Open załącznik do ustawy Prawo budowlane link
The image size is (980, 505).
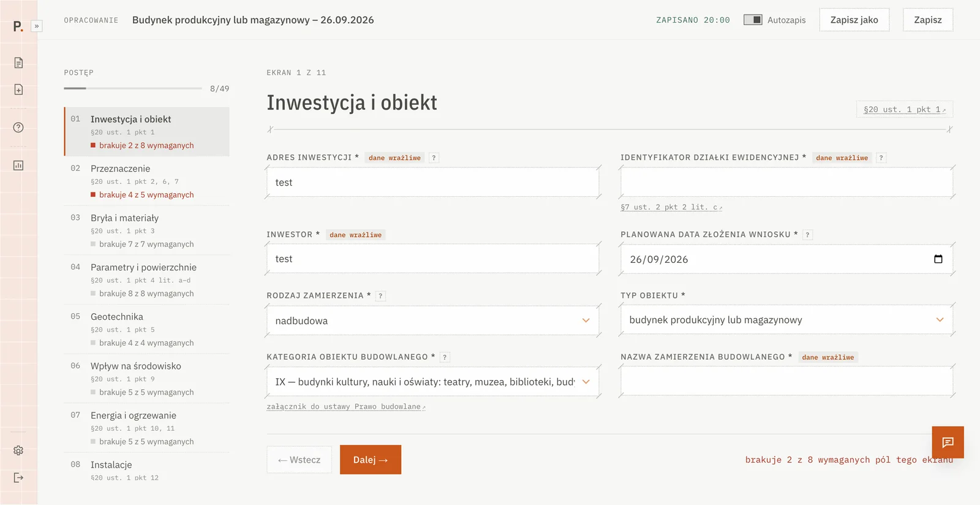[x=346, y=406]
